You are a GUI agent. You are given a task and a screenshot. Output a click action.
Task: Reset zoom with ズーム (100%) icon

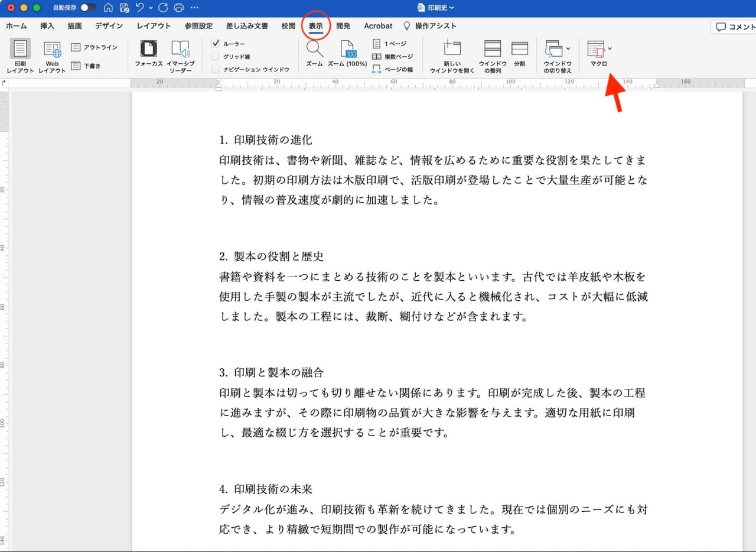coord(347,49)
